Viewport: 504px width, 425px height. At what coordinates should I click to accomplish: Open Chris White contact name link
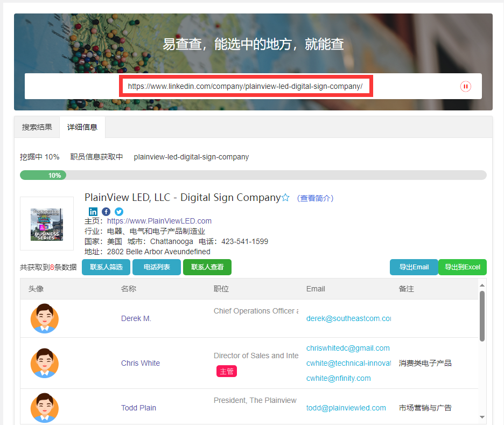(x=141, y=363)
